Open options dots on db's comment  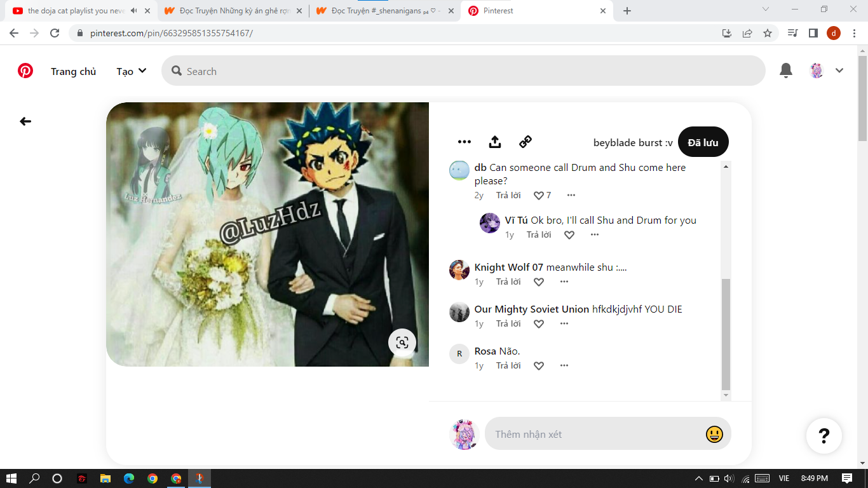click(571, 195)
